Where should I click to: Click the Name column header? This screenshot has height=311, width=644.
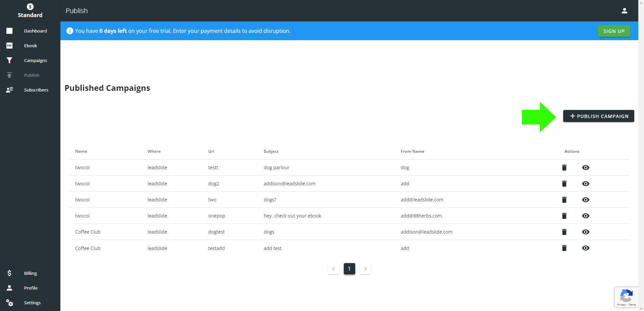coord(81,151)
